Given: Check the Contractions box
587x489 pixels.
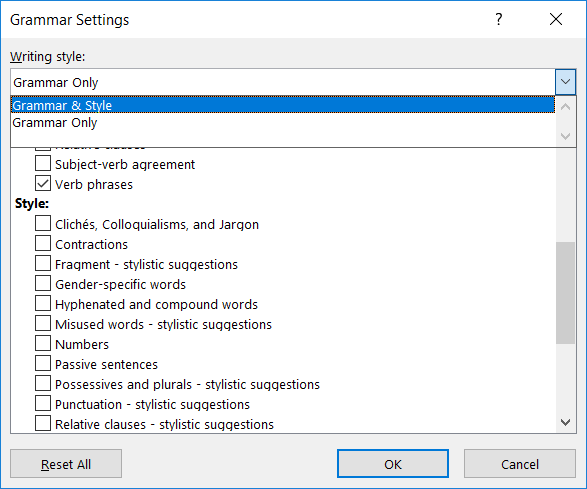Looking at the screenshot, I should click(x=43, y=243).
